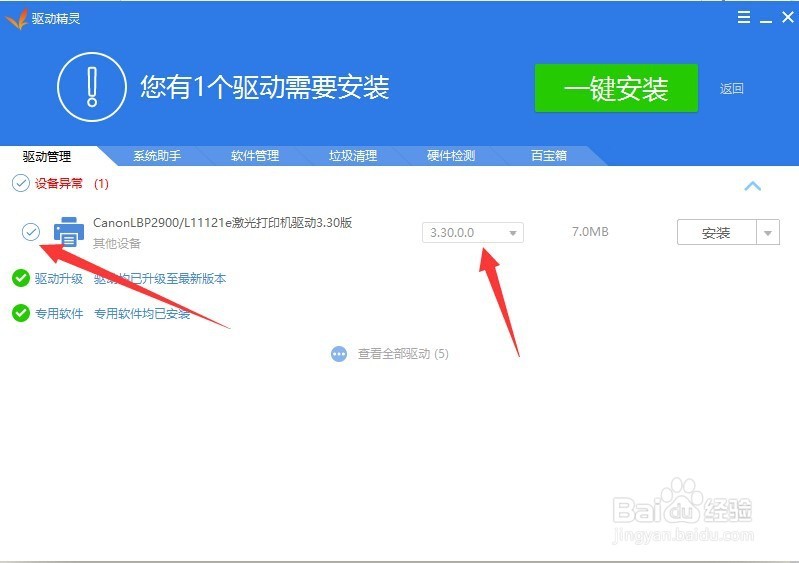The image size is (799, 563).
Task: Click the blue ellipsis icon before 查看全部驱动
Action: click(x=339, y=354)
